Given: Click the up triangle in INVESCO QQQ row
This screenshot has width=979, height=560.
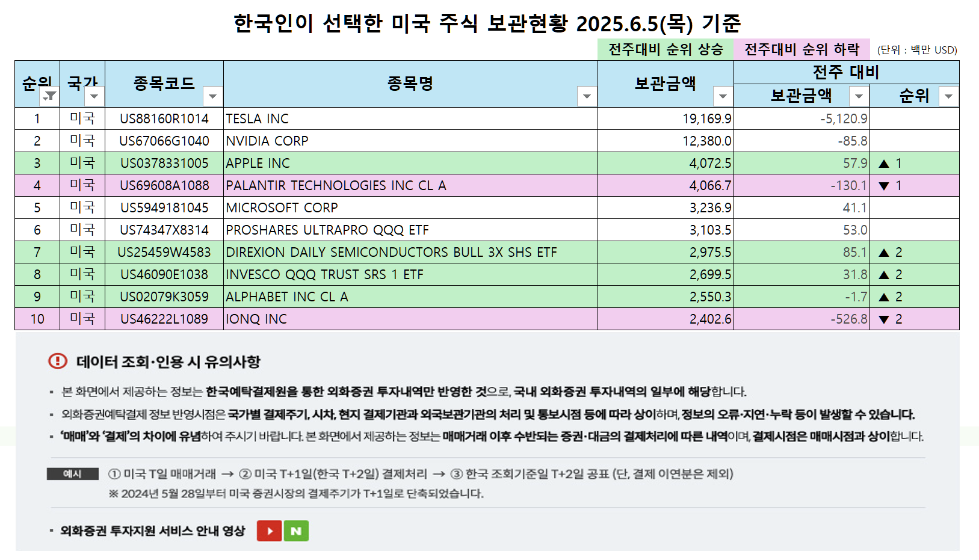Looking at the screenshot, I should [884, 275].
